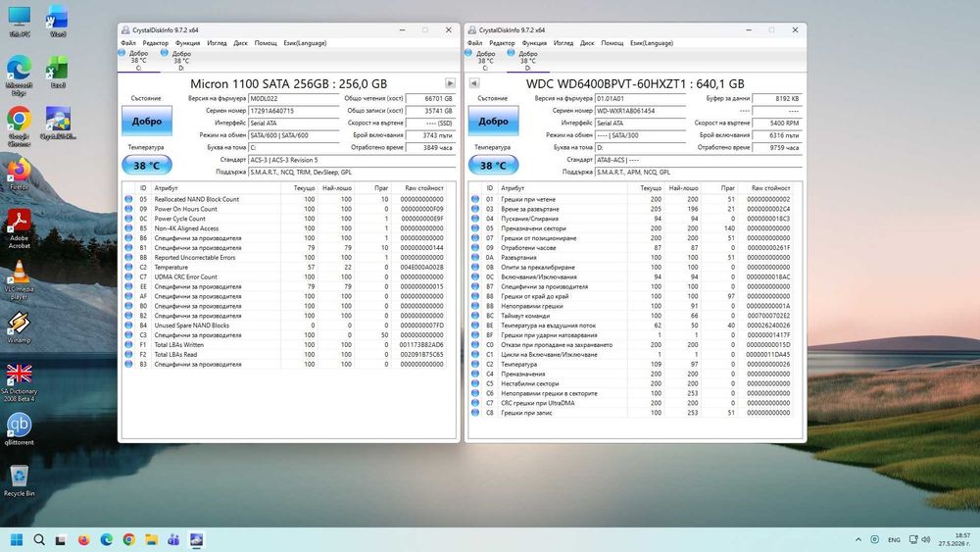
Task: Open the Recycle Bin desktop icon
Action: coord(19,480)
